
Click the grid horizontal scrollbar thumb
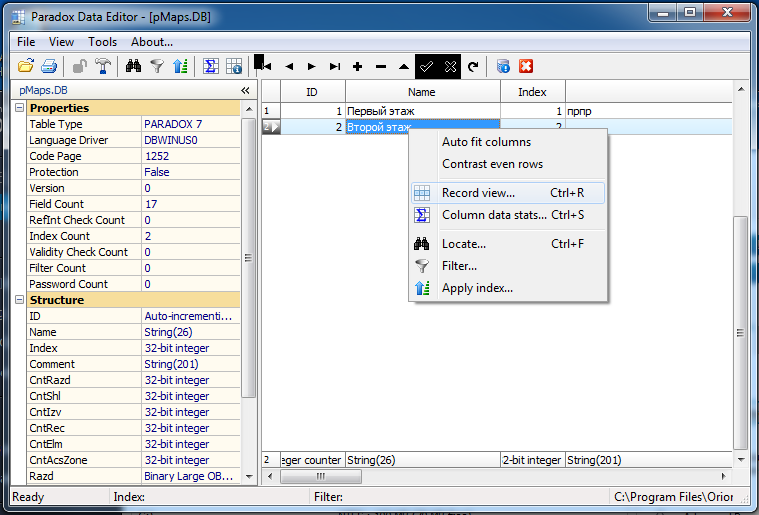(x=320, y=476)
